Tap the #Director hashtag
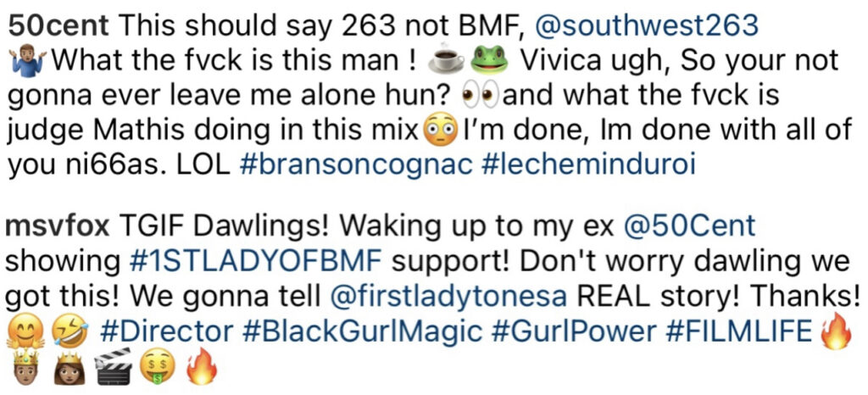This screenshot has height=395, width=868. point(167,331)
